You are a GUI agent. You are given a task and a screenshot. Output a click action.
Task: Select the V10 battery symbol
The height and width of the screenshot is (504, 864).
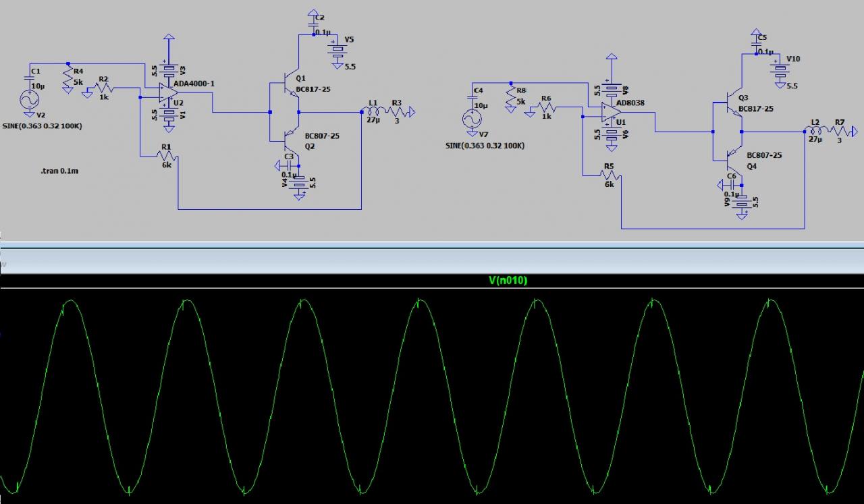[x=780, y=68]
